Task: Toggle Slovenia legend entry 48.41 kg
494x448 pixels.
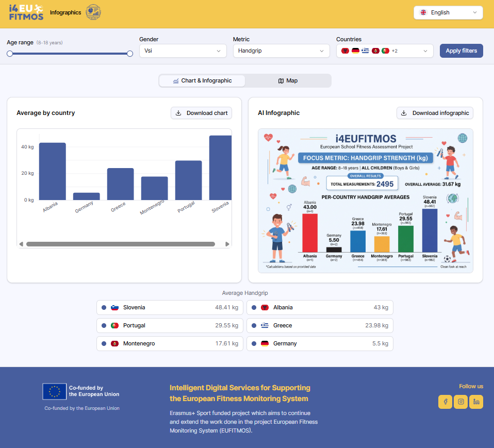Action: [x=170, y=307]
